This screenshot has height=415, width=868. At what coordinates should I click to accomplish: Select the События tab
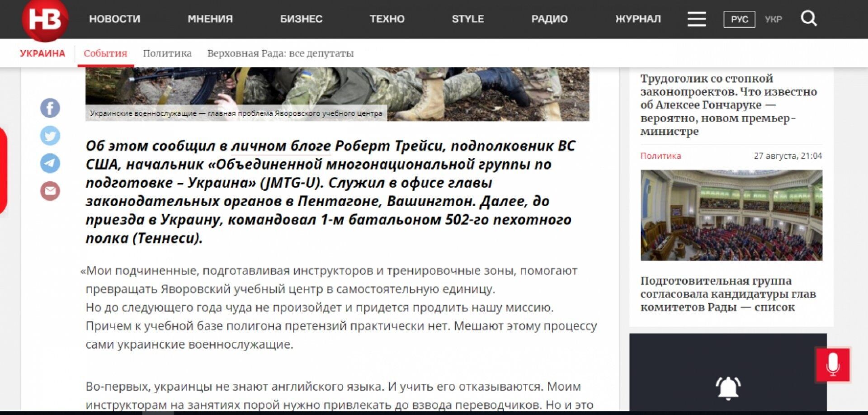point(105,53)
